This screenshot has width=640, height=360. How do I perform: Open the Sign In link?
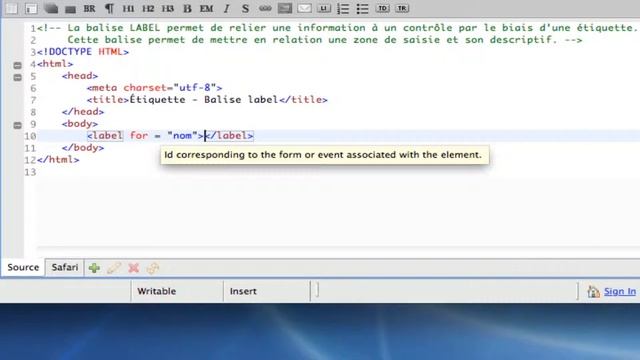(x=620, y=291)
